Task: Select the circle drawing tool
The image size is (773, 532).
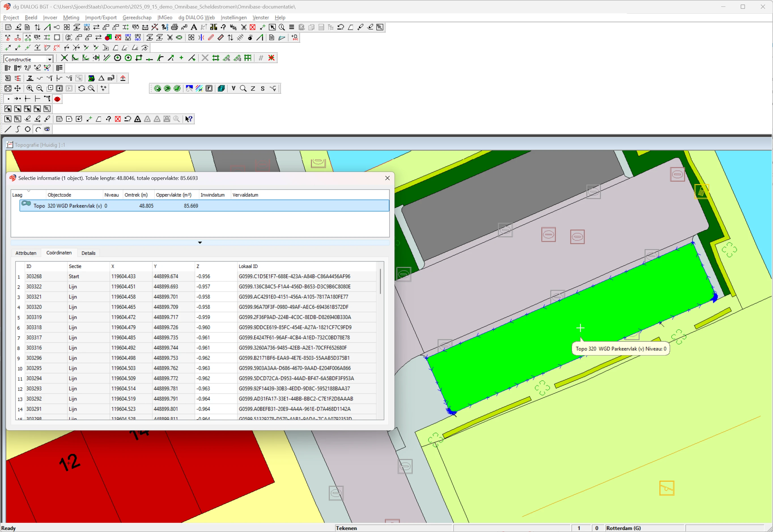Action: [28, 129]
